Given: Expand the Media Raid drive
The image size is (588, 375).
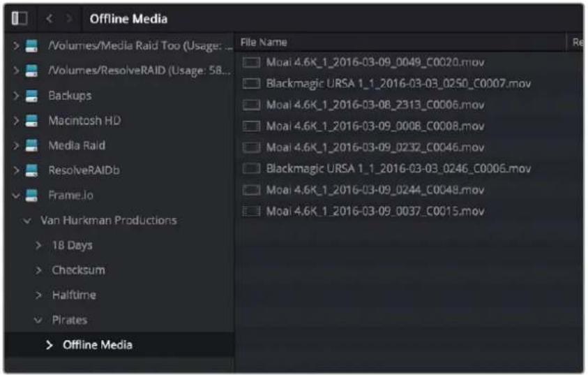Looking at the screenshot, I should [x=16, y=145].
